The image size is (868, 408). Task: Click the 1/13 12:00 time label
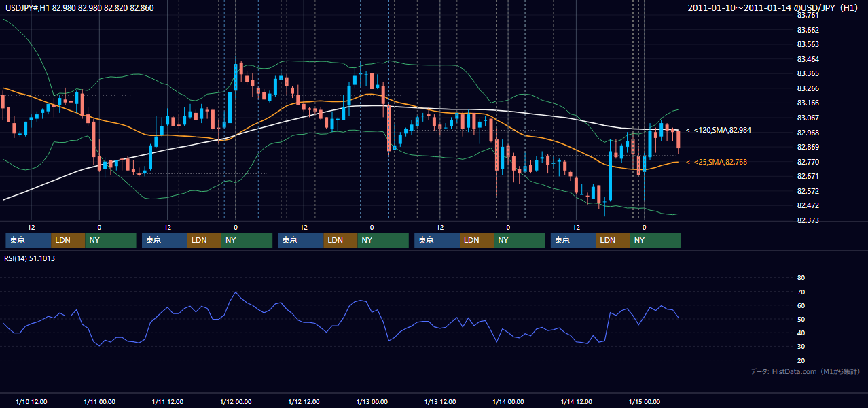tap(439, 401)
